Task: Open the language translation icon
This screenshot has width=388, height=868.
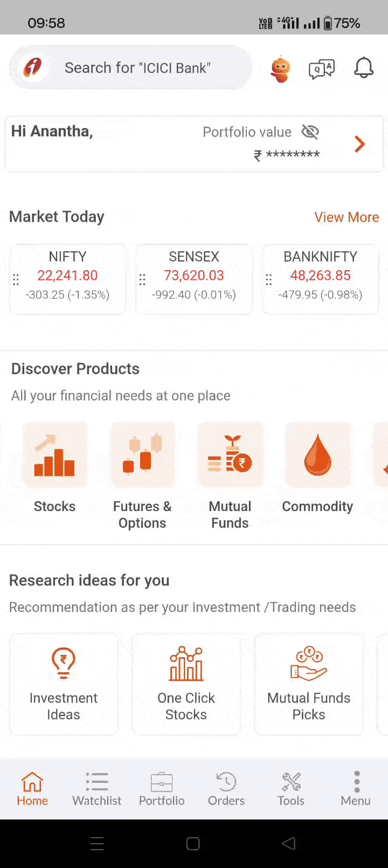Action: (x=322, y=69)
